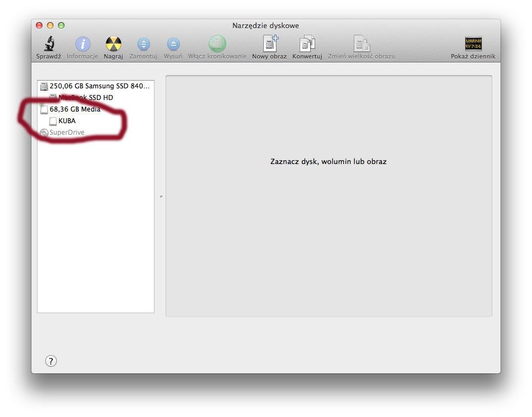Open the Informacje info icon
The width and height of the screenshot is (532, 417).
[83, 44]
